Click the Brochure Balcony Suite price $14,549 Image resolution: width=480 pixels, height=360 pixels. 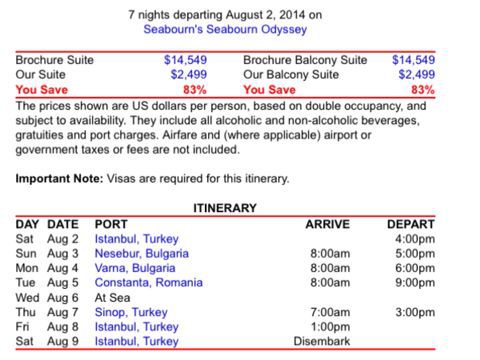click(x=413, y=60)
